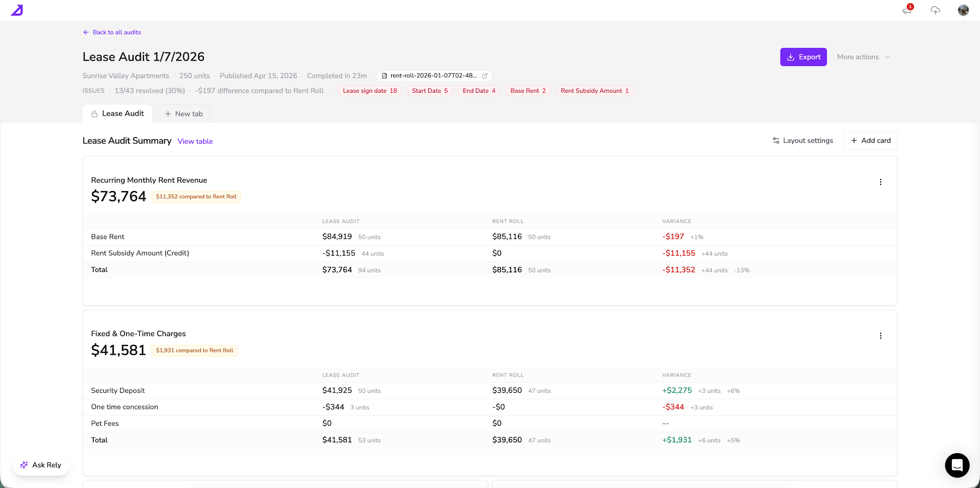Filter by Lease sign date issues tag

(370, 91)
